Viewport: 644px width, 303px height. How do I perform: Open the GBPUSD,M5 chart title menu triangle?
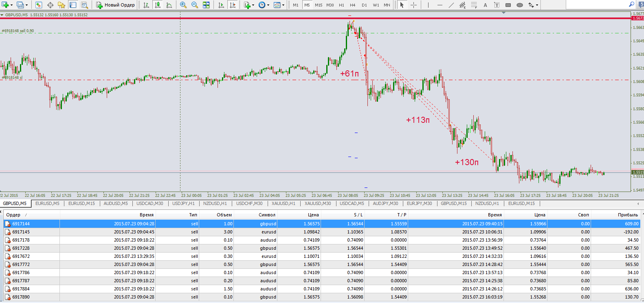2,15
